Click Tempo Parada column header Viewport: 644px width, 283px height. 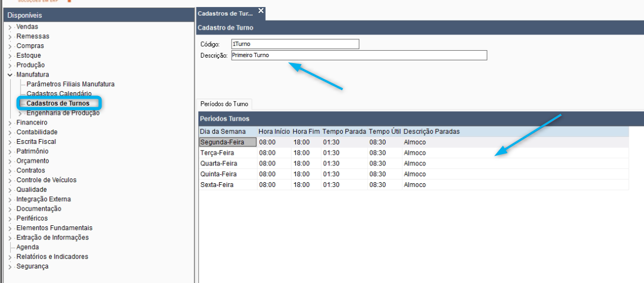[344, 132]
